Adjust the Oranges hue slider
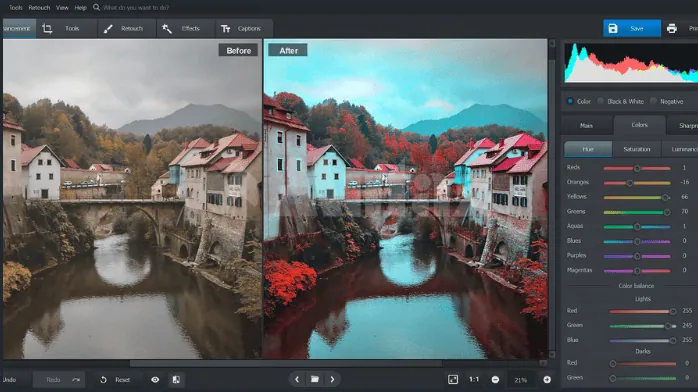This screenshot has height=392, width=698. click(x=637, y=183)
